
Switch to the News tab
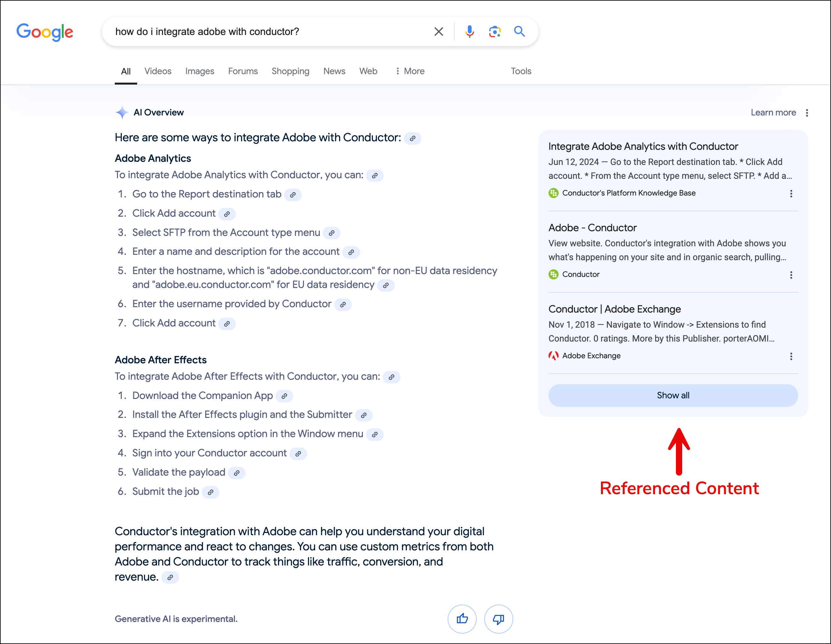click(x=334, y=71)
